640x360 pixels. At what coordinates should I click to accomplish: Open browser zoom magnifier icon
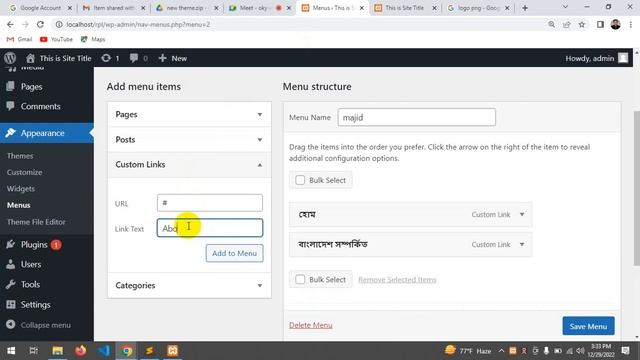(551, 24)
